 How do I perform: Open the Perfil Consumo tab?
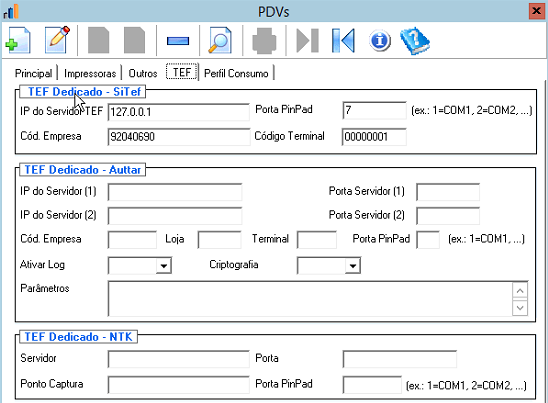click(236, 73)
